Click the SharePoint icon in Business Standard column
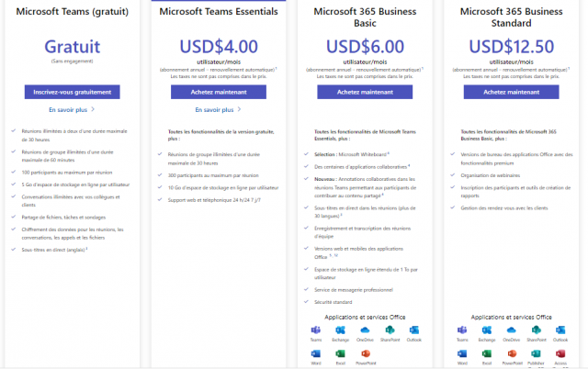 point(536,330)
